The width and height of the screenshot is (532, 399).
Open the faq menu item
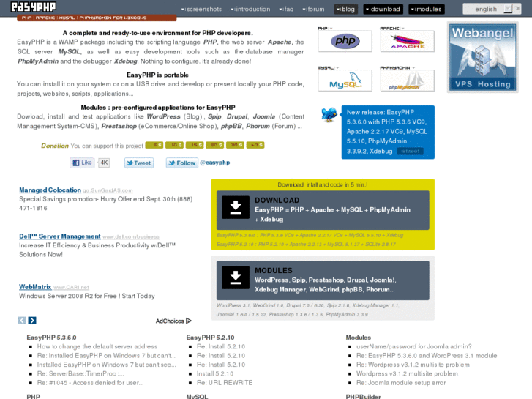pos(286,10)
